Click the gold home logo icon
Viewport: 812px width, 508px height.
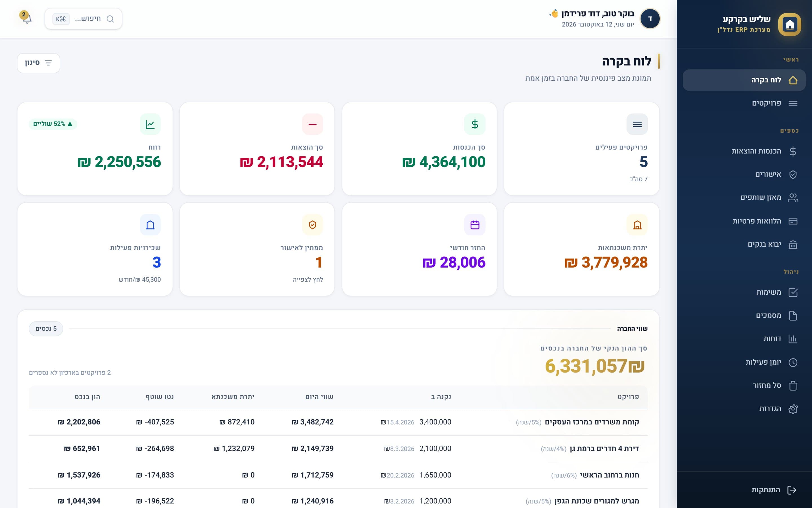789,24
